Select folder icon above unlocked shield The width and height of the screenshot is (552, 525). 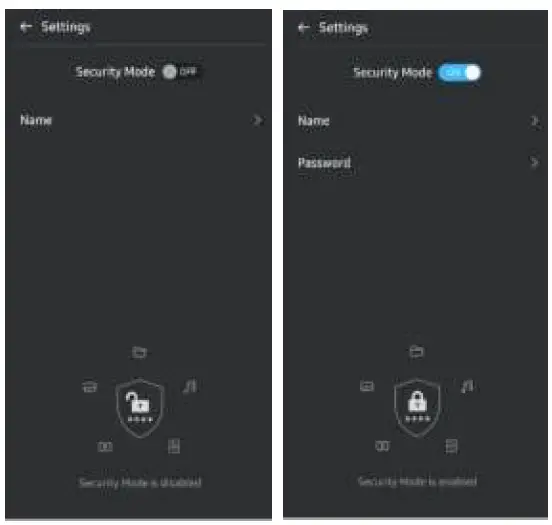(x=139, y=352)
